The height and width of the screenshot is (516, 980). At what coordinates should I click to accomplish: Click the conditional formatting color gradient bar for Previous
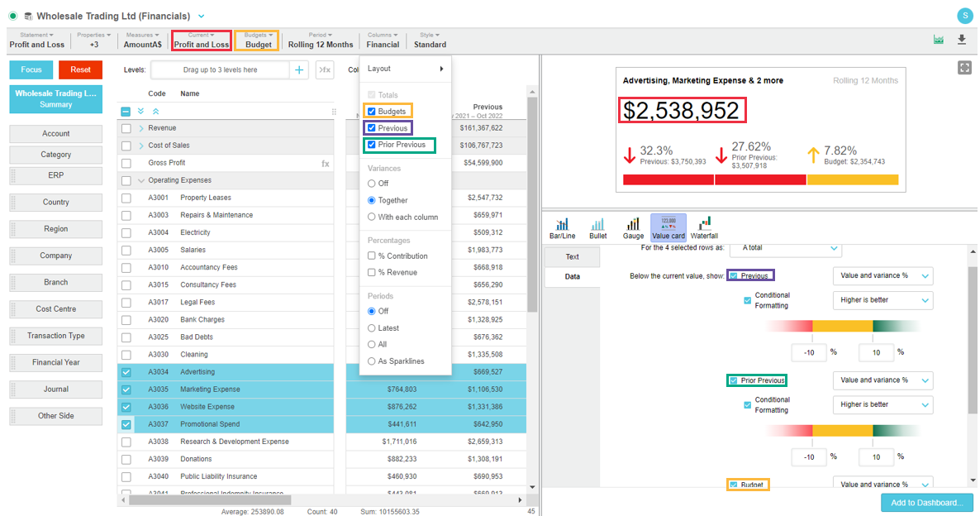point(841,327)
